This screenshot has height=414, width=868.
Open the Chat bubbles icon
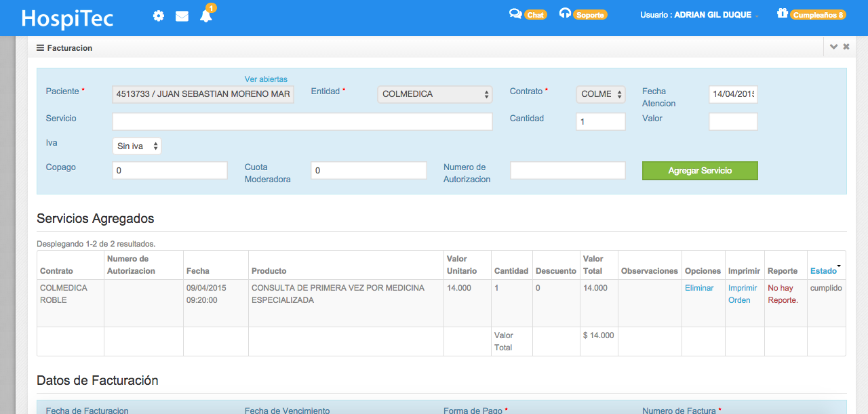click(x=515, y=14)
